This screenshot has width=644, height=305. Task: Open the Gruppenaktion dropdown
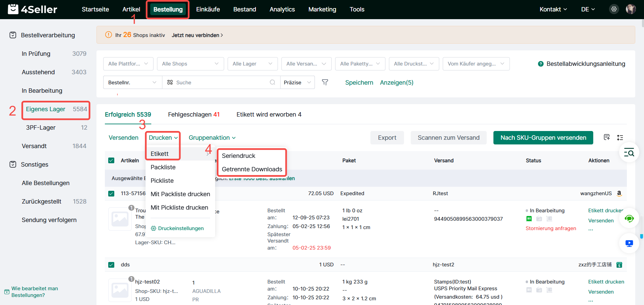[x=212, y=138]
